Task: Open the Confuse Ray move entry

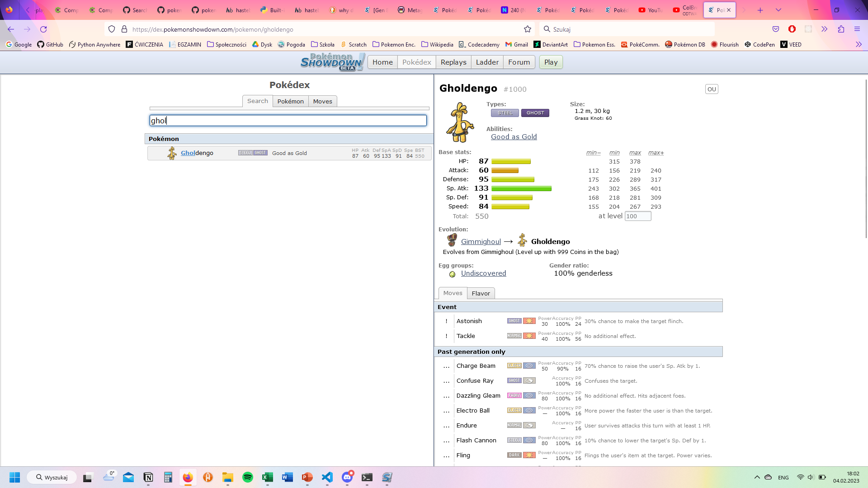Action: coord(578,380)
